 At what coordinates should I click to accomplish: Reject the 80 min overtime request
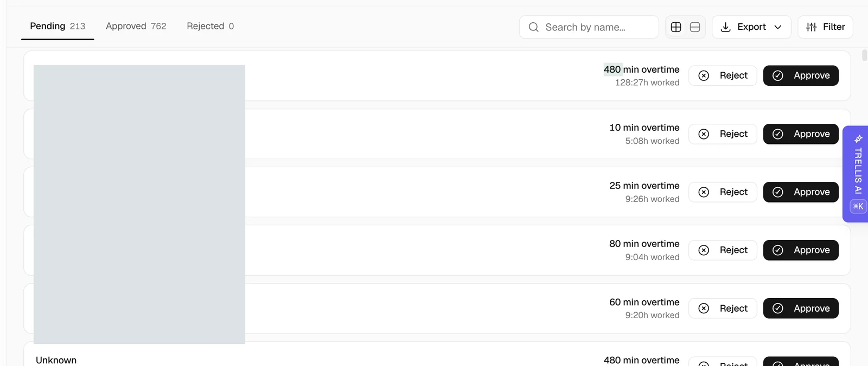pyautogui.click(x=723, y=250)
